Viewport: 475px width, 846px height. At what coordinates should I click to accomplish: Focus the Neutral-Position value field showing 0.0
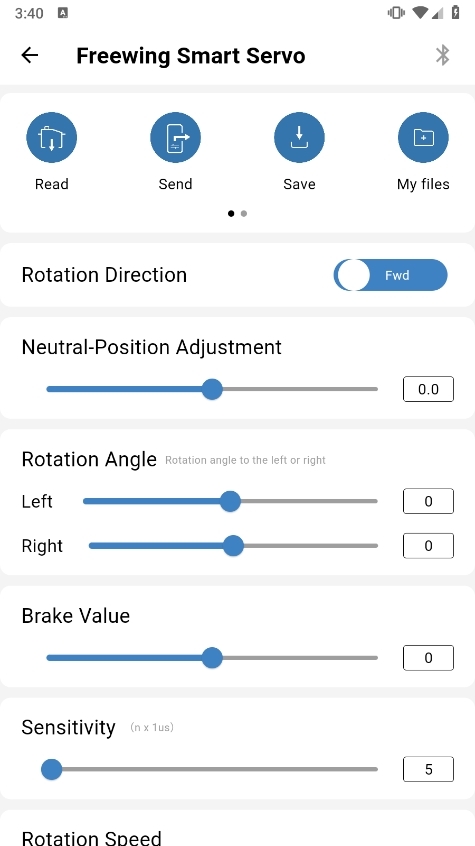[428, 389]
